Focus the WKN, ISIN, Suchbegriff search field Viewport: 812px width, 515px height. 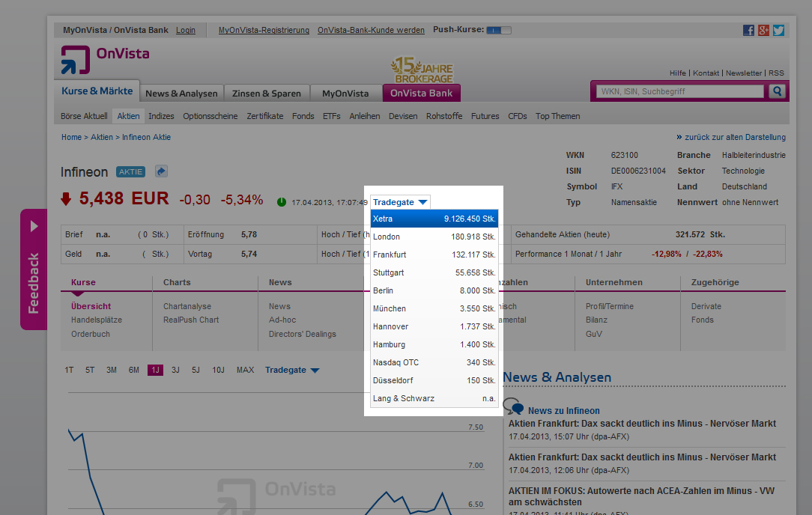click(x=680, y=91)
